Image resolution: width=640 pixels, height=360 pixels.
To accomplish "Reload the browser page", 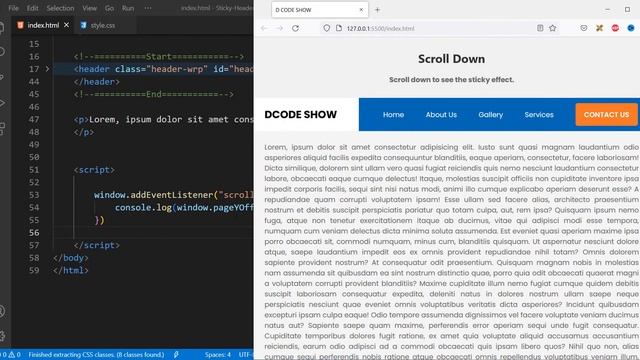I will point(296,28).
